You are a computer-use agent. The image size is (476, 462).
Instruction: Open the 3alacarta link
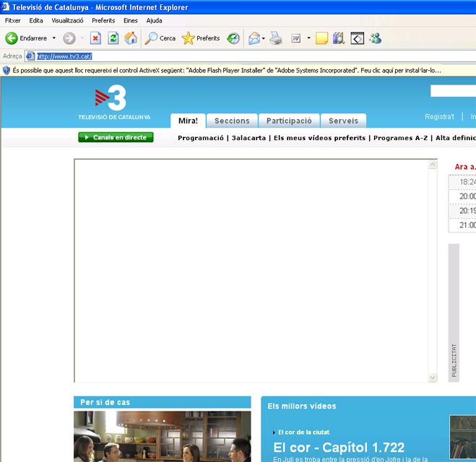point(248,138)
